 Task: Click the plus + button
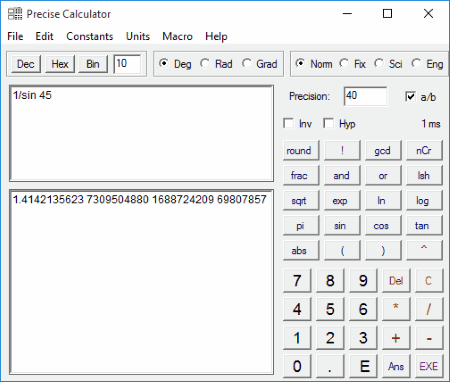[x=396, y=338]
